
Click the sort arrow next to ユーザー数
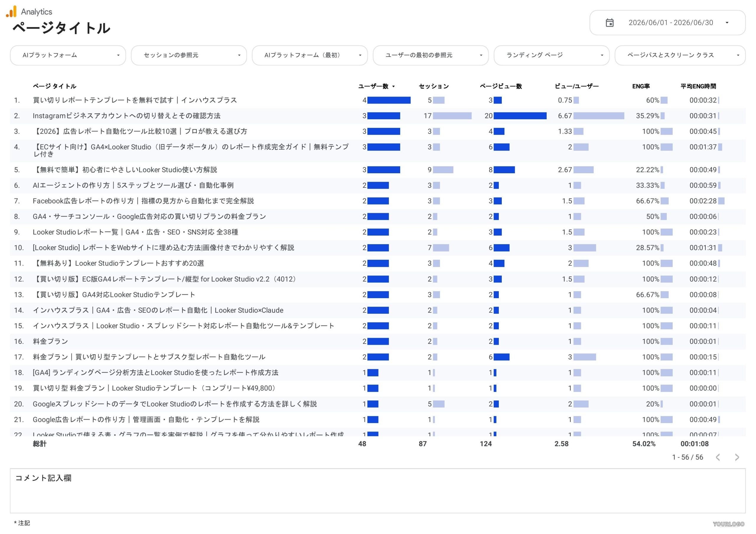pyautogui.click(x=393, y=86)
